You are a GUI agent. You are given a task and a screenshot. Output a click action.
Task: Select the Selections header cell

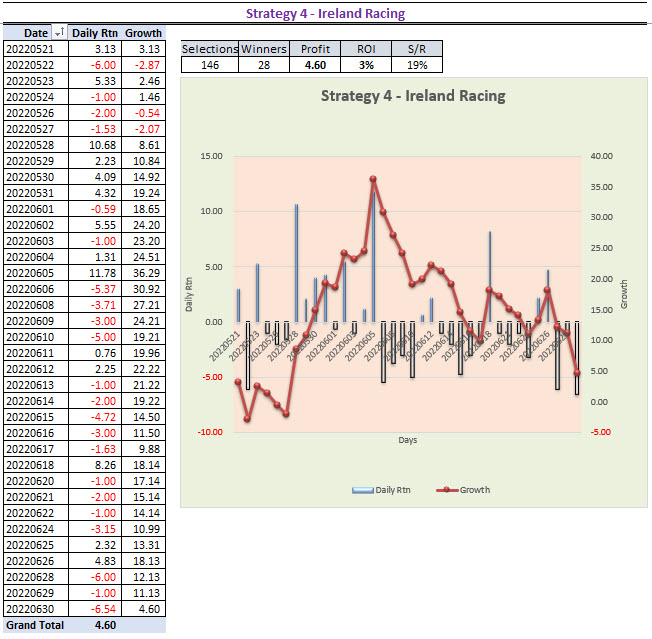[x=209, y=49]
